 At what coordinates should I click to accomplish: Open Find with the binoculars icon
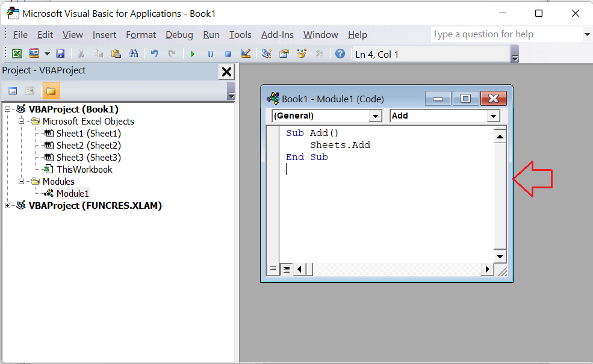133,54
